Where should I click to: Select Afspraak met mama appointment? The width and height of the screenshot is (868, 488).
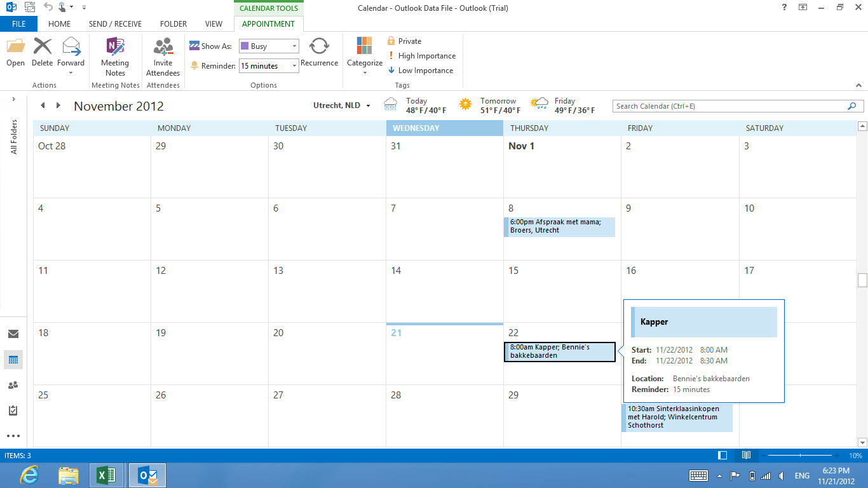coord(559,226)
